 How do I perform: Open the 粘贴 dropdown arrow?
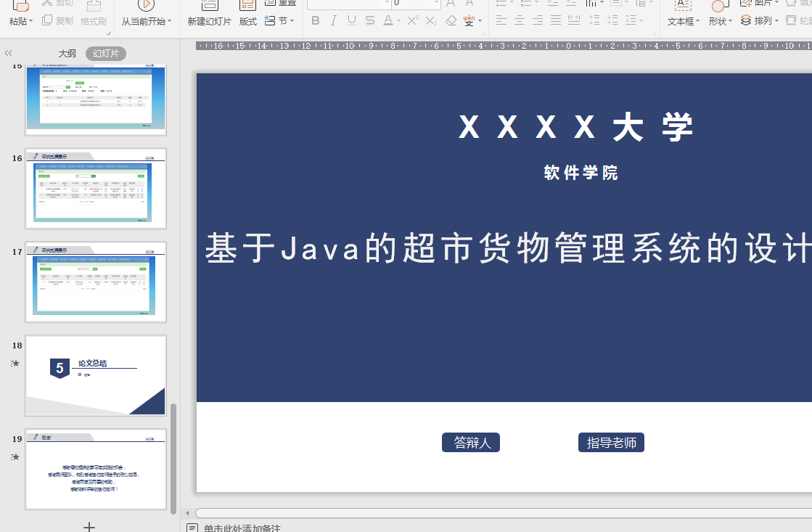pos(31,21)
